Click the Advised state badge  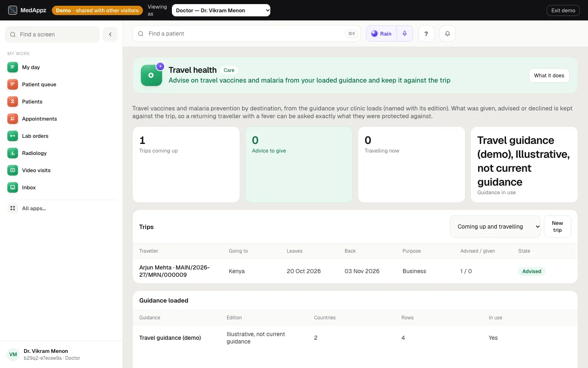532,271
